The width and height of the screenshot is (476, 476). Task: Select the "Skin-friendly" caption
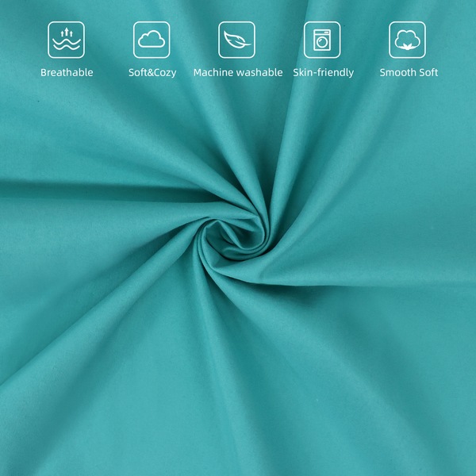click(322, 73)
